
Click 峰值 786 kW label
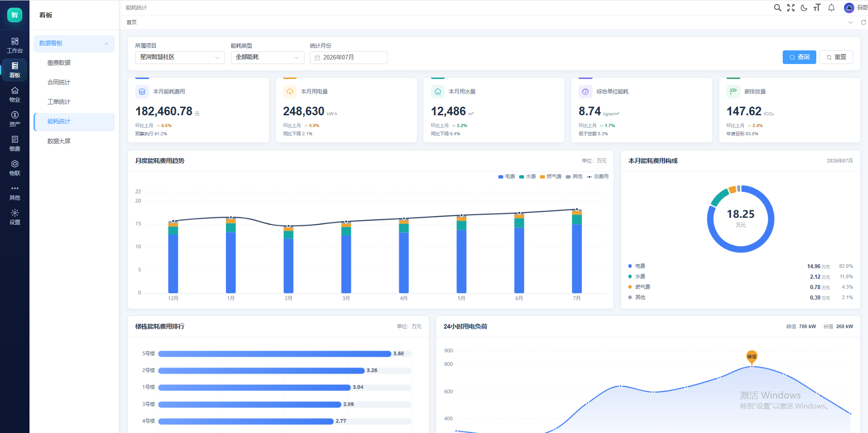pyautogui.click(x=801, y=326)
